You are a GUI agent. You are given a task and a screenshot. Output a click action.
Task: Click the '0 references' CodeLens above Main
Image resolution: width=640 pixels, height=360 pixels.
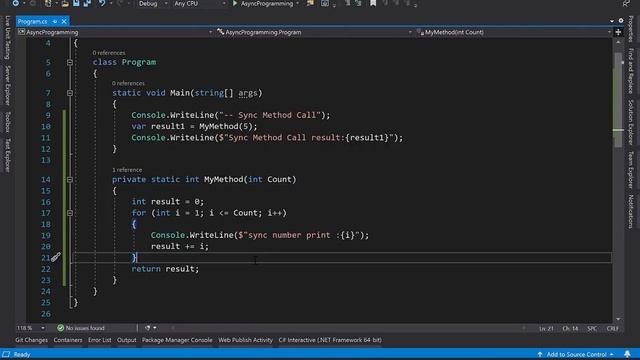pos(128,83)
